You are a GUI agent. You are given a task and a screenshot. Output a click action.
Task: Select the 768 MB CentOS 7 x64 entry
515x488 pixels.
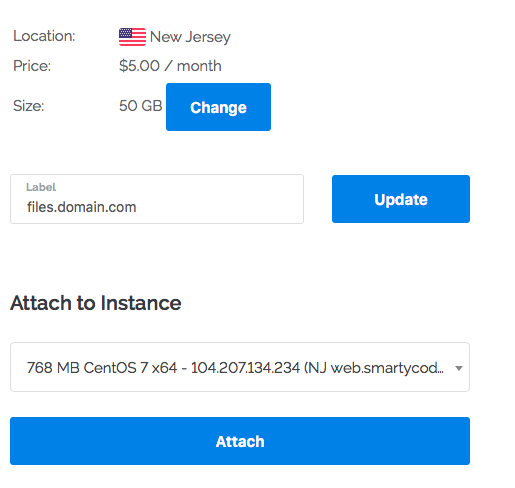[102, 368]
